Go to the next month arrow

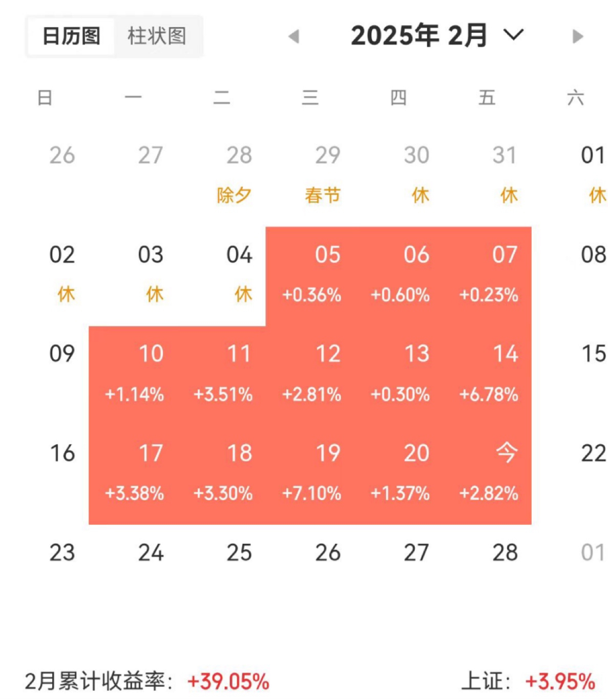coord(577,36)
